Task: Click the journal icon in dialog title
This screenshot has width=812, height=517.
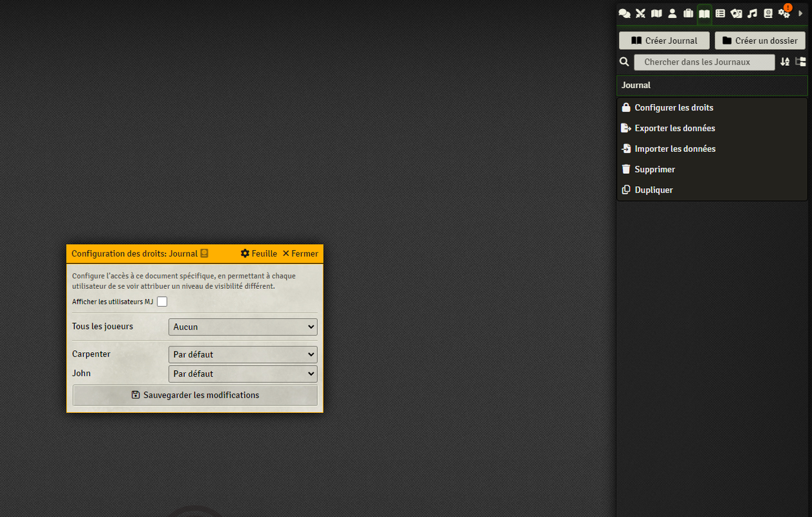Action: coord(204,253)
